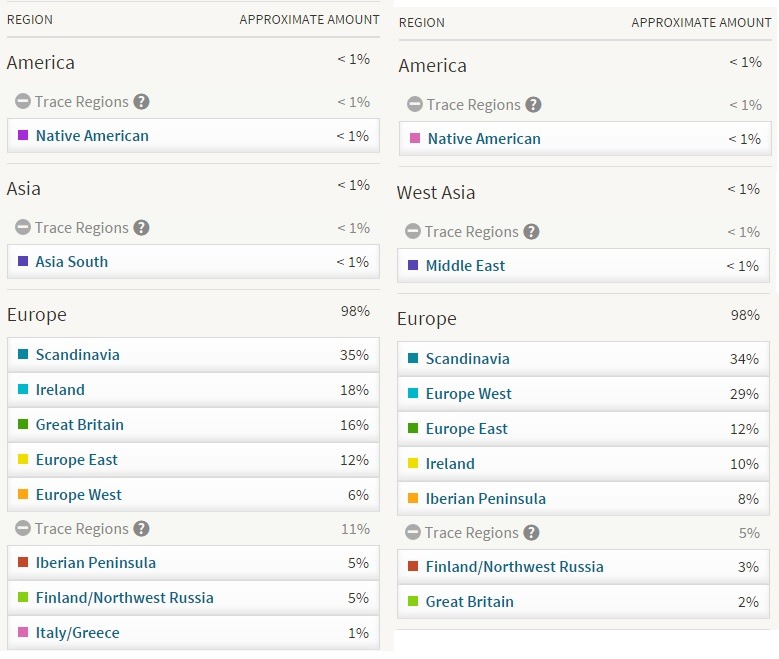This screenshot has height=659, width=779.
Task: Open the Middle East region
Action: (465, 266)
